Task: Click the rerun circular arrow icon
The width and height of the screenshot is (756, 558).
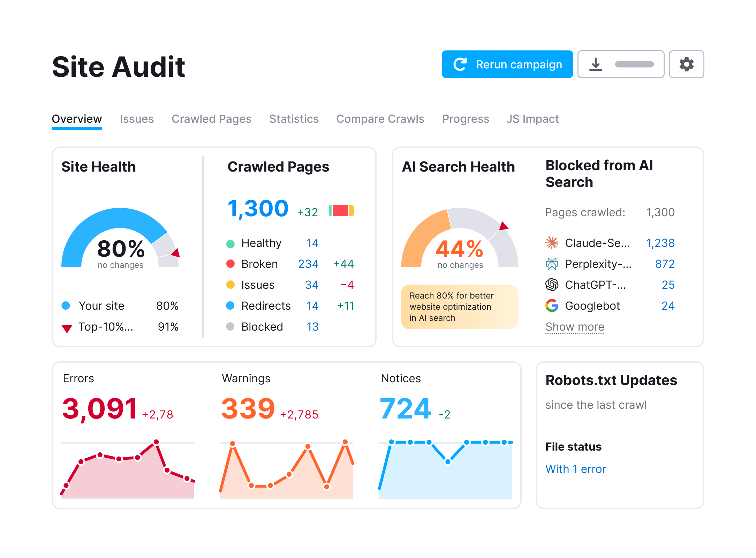Action: [460, 65]
